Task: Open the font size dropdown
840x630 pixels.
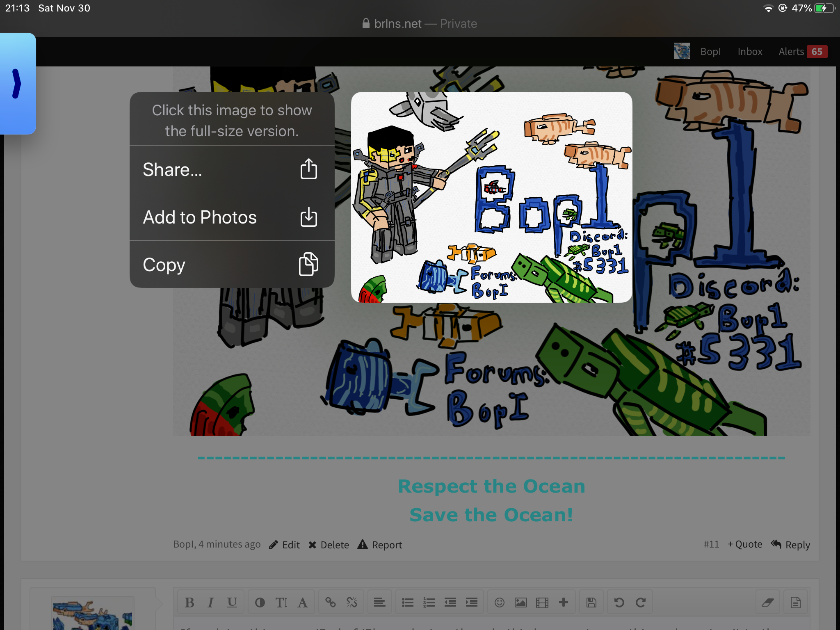Action: [x=281, y=603]
